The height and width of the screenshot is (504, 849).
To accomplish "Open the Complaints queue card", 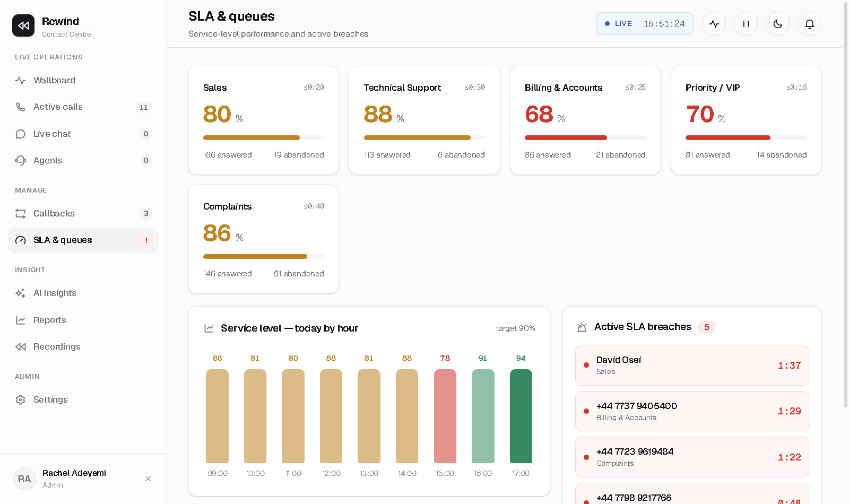I will point(264,239).
